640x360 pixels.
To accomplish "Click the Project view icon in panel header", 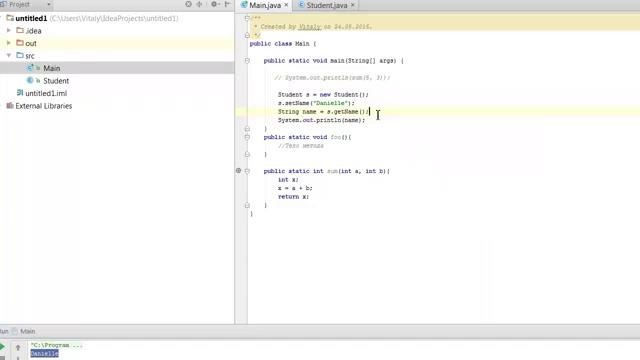I will pyautogui.click(x=3, y=4).
